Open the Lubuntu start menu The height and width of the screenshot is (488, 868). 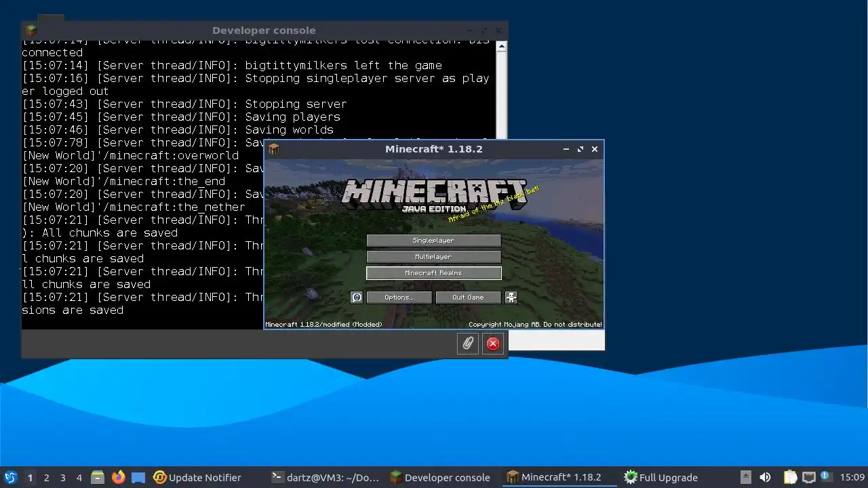pos(11,477)
